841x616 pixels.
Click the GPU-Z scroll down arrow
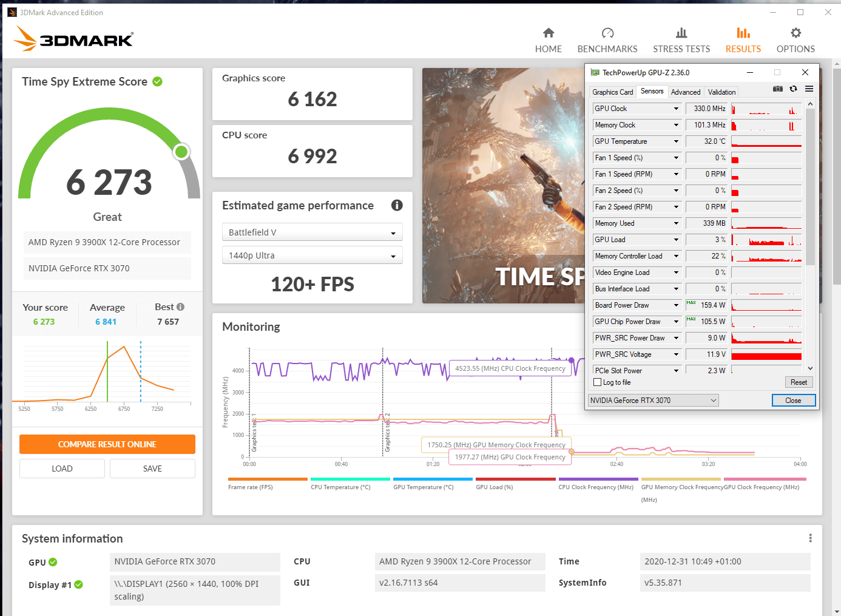810,368
